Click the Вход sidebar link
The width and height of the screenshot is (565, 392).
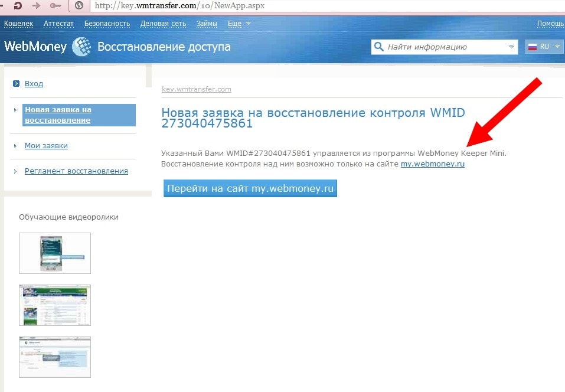pyautogui.click(x=34, y=84)
